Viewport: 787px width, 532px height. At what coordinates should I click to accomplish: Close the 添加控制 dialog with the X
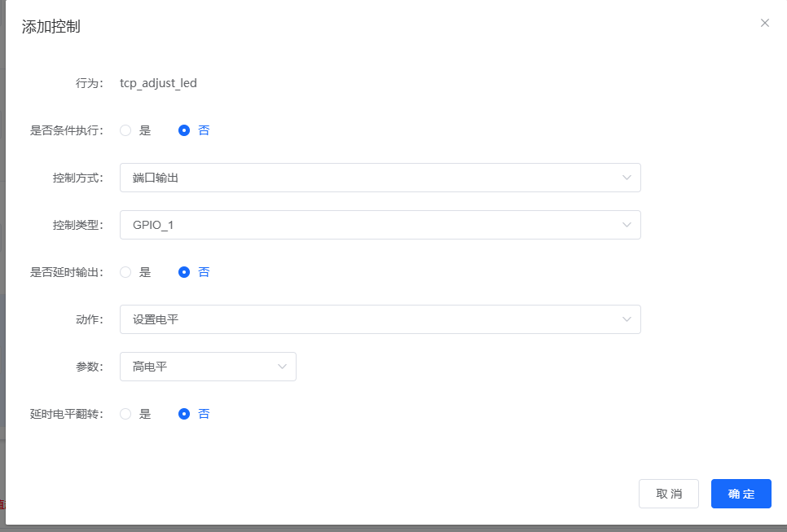coord(765,23)
